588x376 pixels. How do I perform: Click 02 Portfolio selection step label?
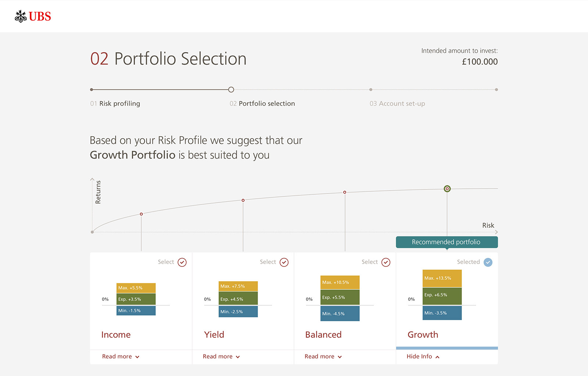coord(262,104)
